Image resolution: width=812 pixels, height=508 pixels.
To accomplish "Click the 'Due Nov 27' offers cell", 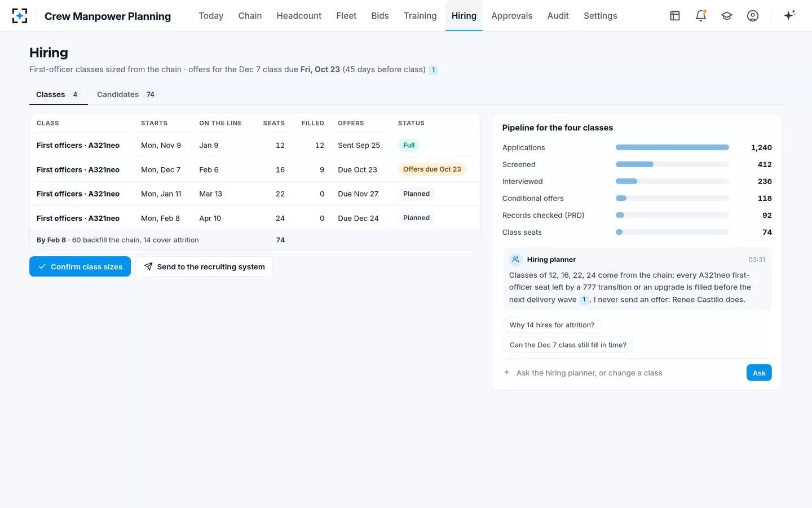I will 358,194.
